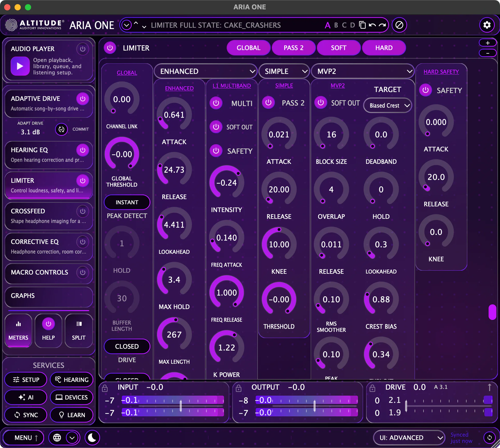Viewport: 500px width, 448px height.
Task: Click the Altitude Auditory Innovations logo
Action: pyautogui.click(x=34, y=25)
